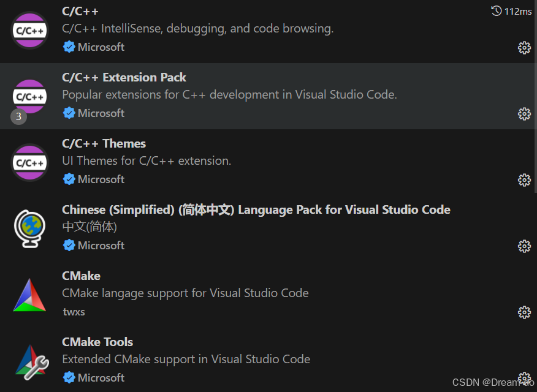Open Manage gear for Chinese Language Pack
Screen dimensions: 537x392
coord(524,246)
